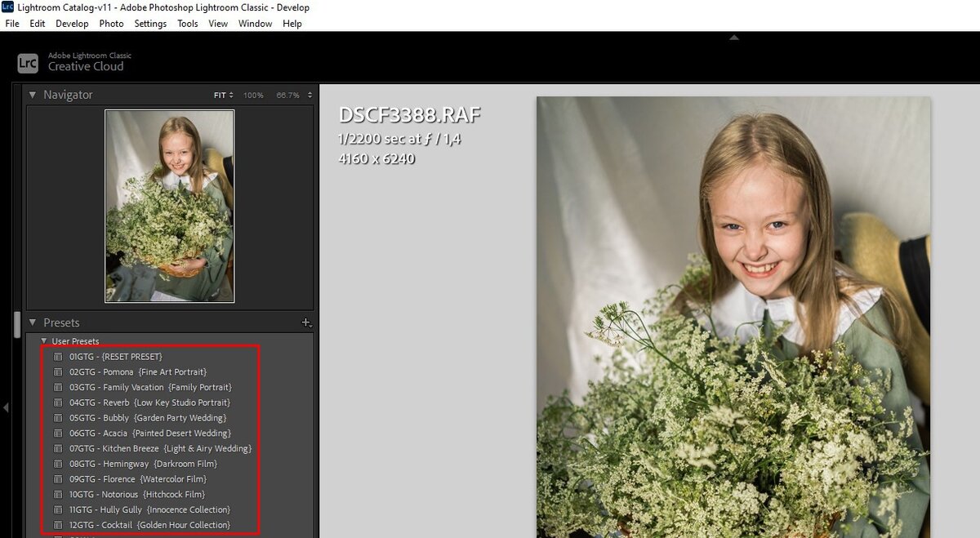This screenshot has width=980, height=538.
Task: Open the View menu
Action: (x=218, y=24)
